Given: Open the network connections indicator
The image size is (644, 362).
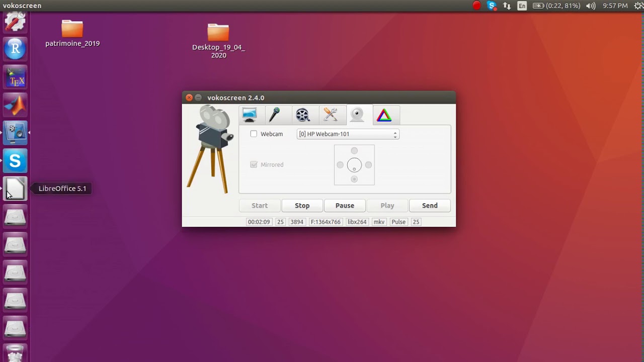Looking at the screenshot, I should [507, 6].
